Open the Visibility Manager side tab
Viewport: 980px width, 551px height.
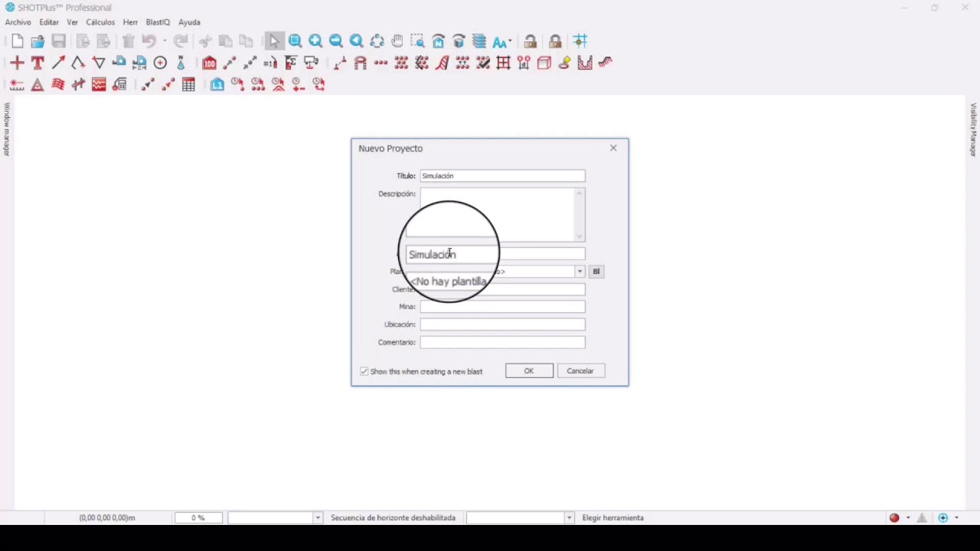coord(974,129)
